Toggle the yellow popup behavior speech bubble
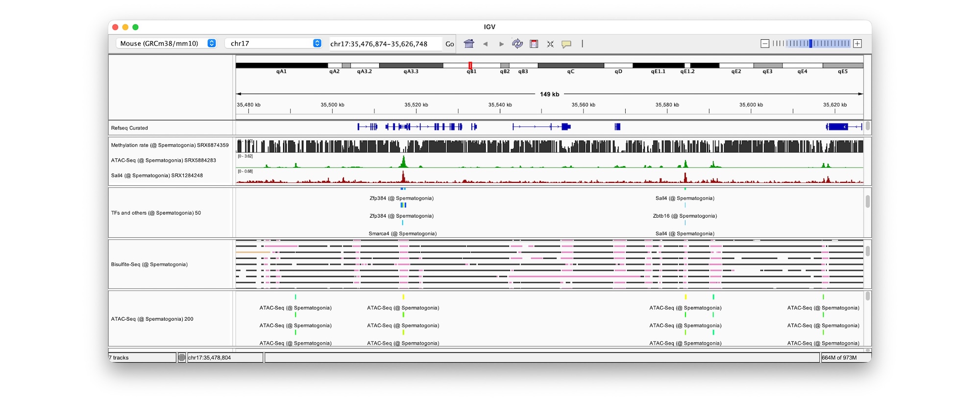This screenshot has width=980, height=400. coord(566,44)
